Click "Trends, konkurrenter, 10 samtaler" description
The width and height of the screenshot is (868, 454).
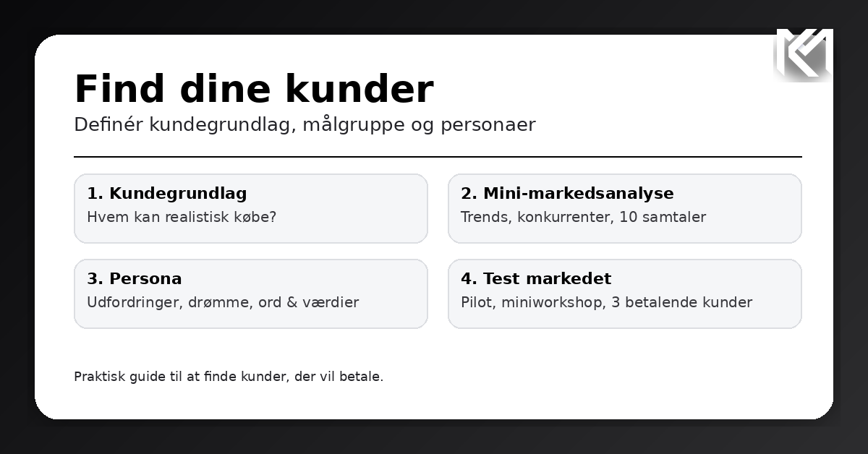click(583, 217)
